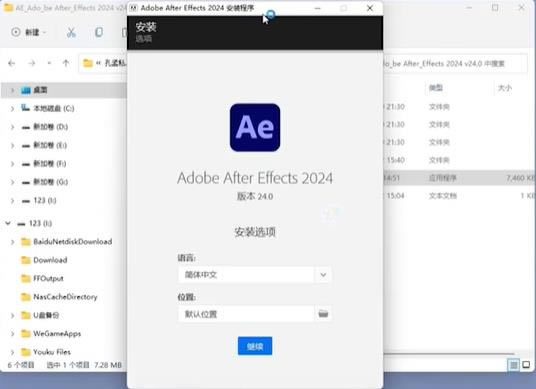This screenshot has width=536, height=389.
Task: Expand the Desktop tree node
Action: (x=12, y=90)
